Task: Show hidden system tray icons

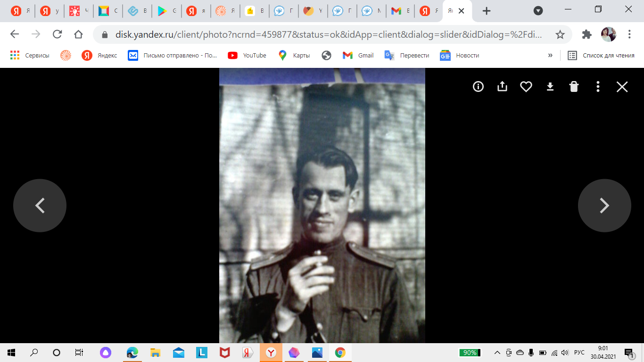Action: pos(497,353)
